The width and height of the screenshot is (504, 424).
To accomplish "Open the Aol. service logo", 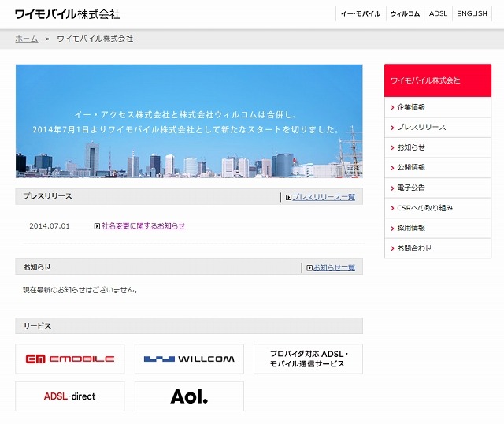I will coord(189,396).
